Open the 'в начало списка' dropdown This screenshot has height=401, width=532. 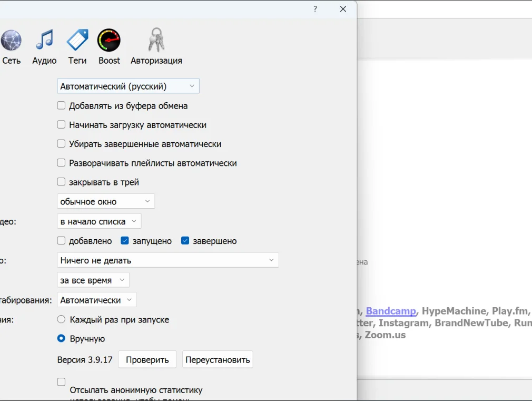(x=98, y=221)
